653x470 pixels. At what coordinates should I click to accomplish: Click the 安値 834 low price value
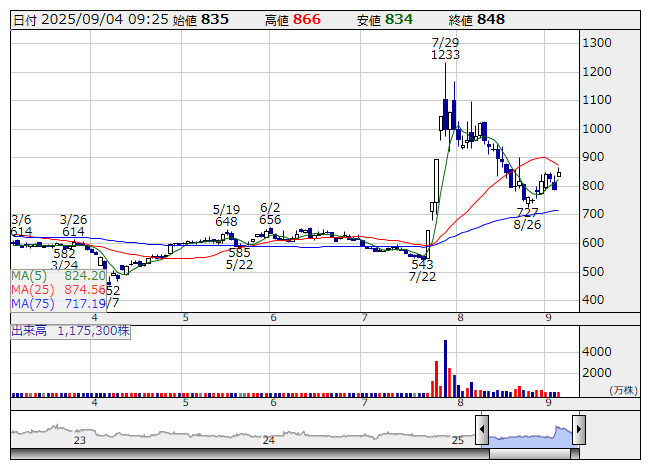[398, 19]
